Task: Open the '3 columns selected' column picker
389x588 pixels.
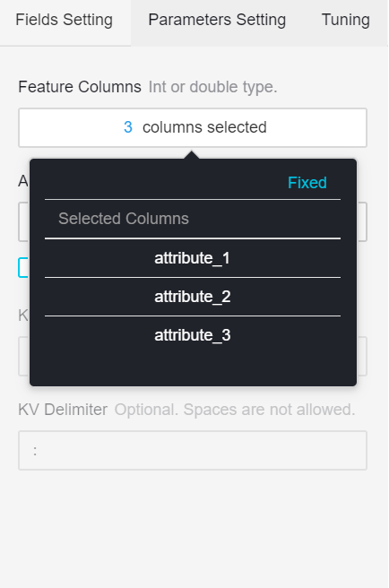Action: coord(193,127)
